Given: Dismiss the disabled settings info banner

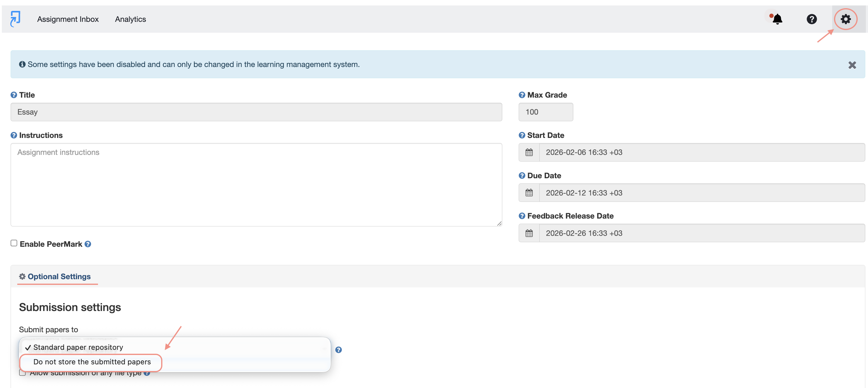Looking at the screenshot, I should click(x=852, y=65).
